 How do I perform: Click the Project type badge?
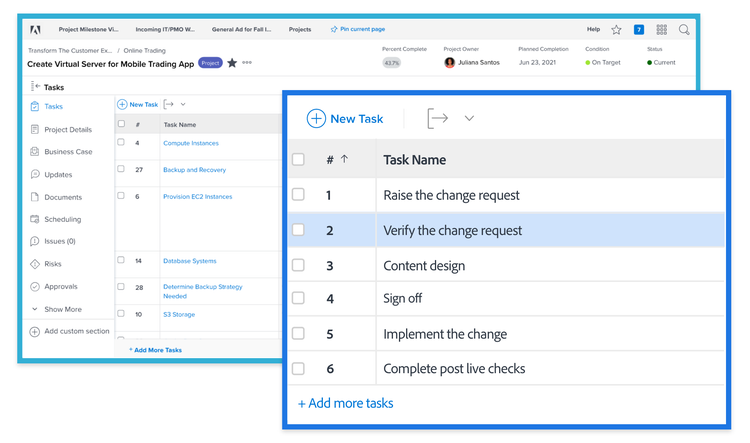click(x=210, y=63)
